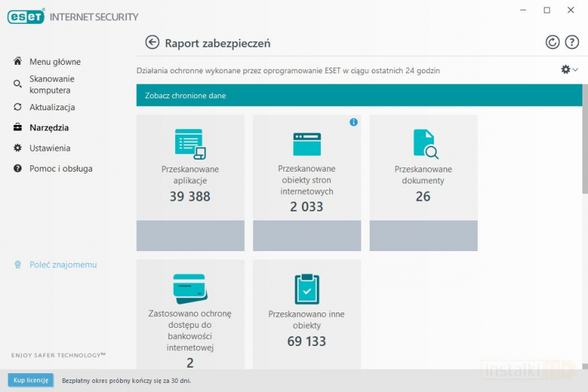
Task: Go to Aktualizacja section
Action: [52, 107]
